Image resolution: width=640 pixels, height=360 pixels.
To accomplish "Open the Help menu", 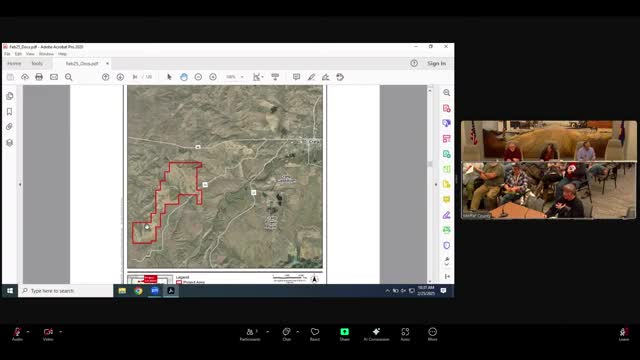I will pyautogui.click(x=62, y=54).
